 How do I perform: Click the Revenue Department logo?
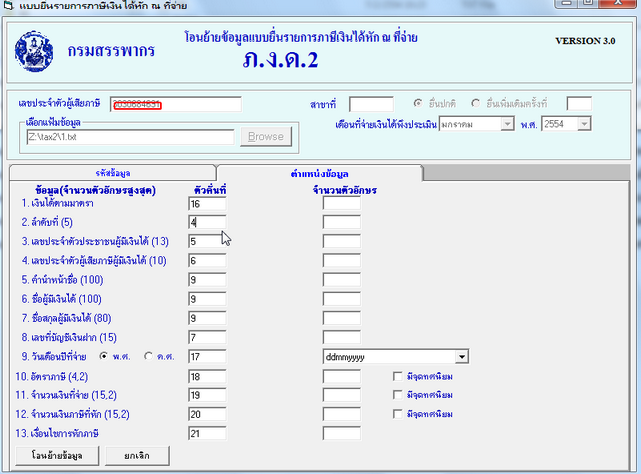click(x=36, y=50)
